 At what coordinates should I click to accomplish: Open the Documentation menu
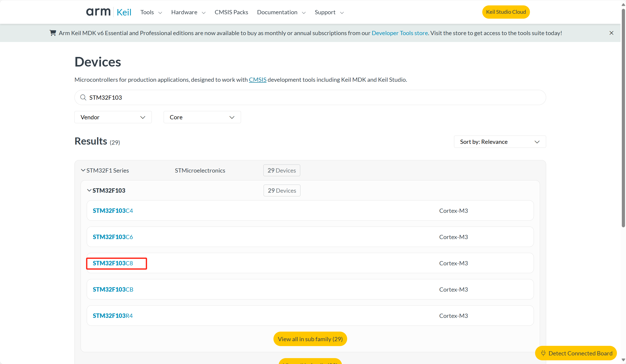click(281, 12)
